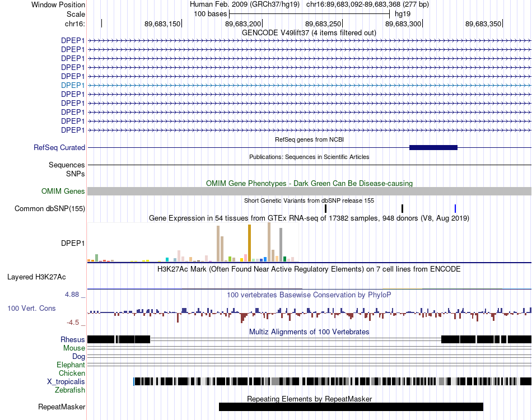Click the Layered H3K27Ac label
This screenshot has width=532, height=420.
tap(36, 277)
